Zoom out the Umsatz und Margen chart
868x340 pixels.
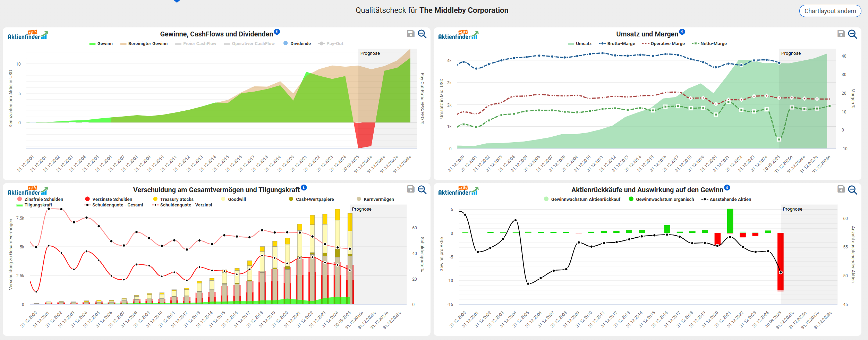852,34
